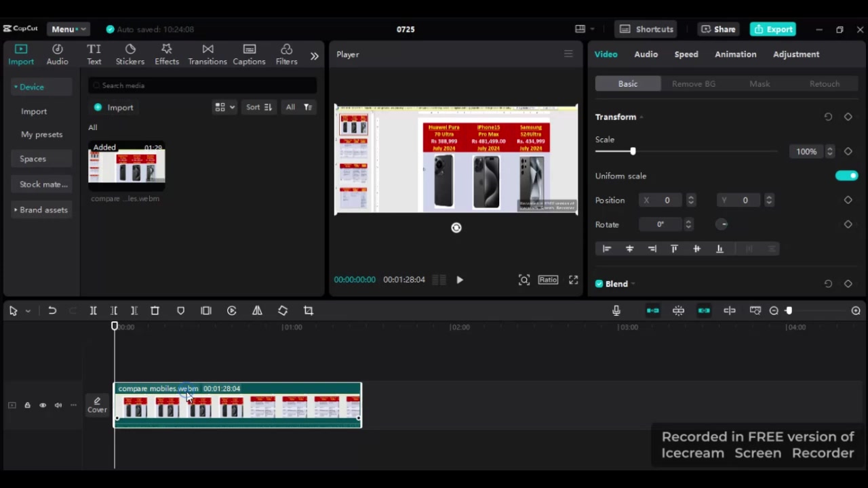868x488 pixels.
Task: Switch to the Speed tab
Action: pos(686,54)
